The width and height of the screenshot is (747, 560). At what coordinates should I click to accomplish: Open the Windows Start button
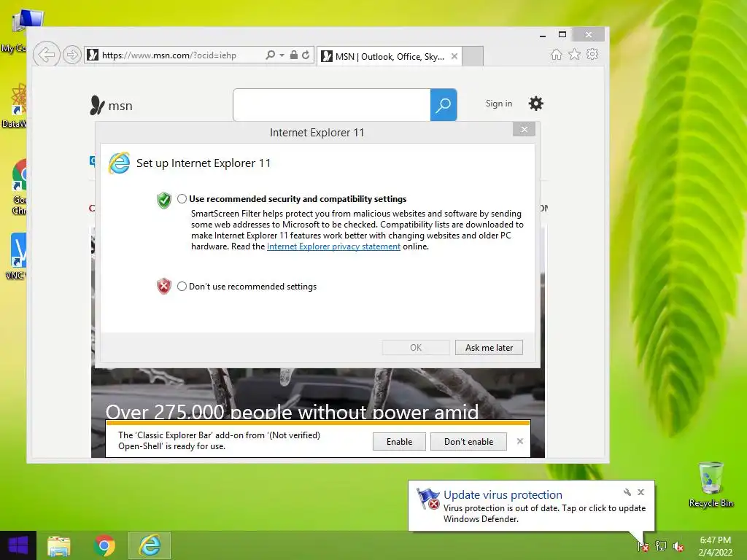click(18, 545)
